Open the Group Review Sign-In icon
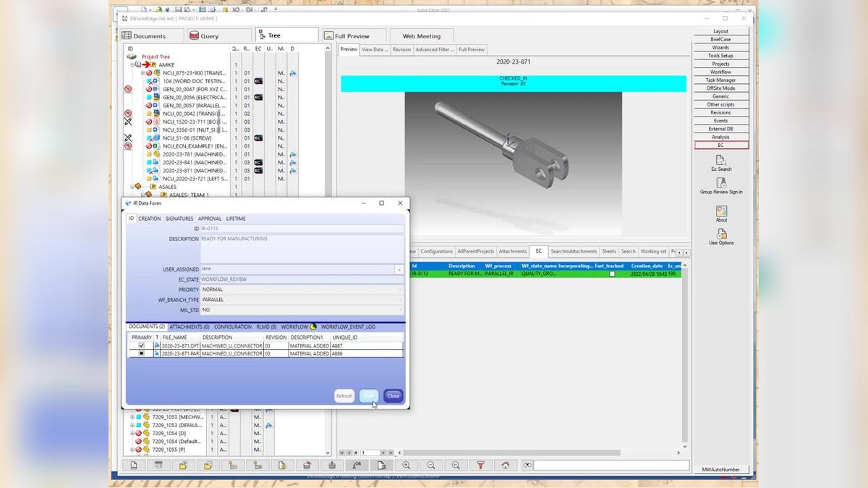868x488 pixels. point(721,183)
